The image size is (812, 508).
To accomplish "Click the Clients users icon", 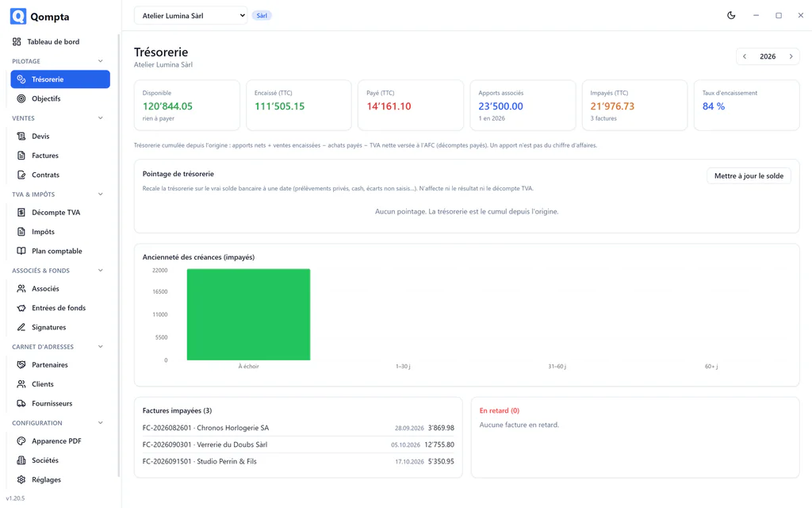I will click(x=21, y=384).
